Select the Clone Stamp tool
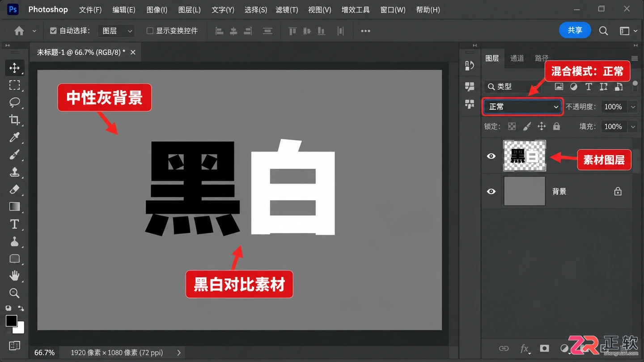This screenshot has height=362, width=644. pos(14,172)
